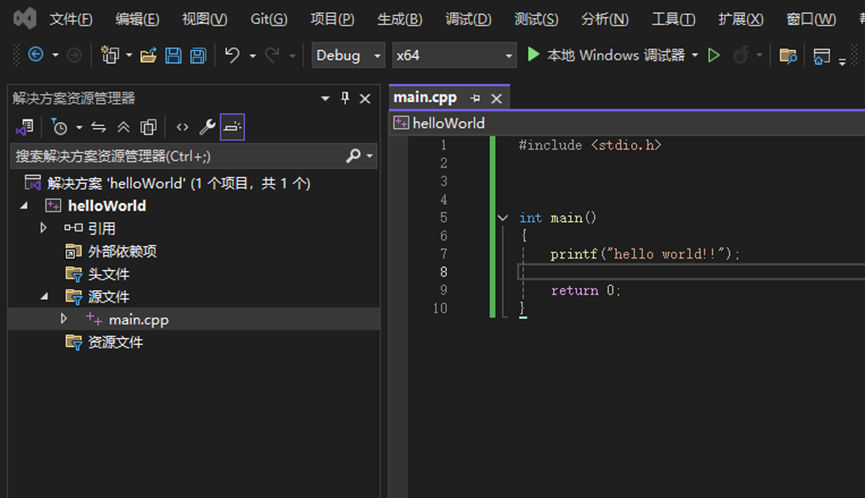Click the hot reload flame icon
Screen dimensions: 865x498
(x=740, y=55)
